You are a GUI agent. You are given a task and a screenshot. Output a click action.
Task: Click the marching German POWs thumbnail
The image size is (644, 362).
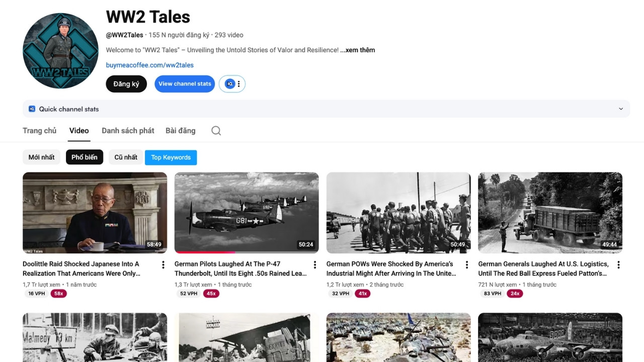(398, 213)
